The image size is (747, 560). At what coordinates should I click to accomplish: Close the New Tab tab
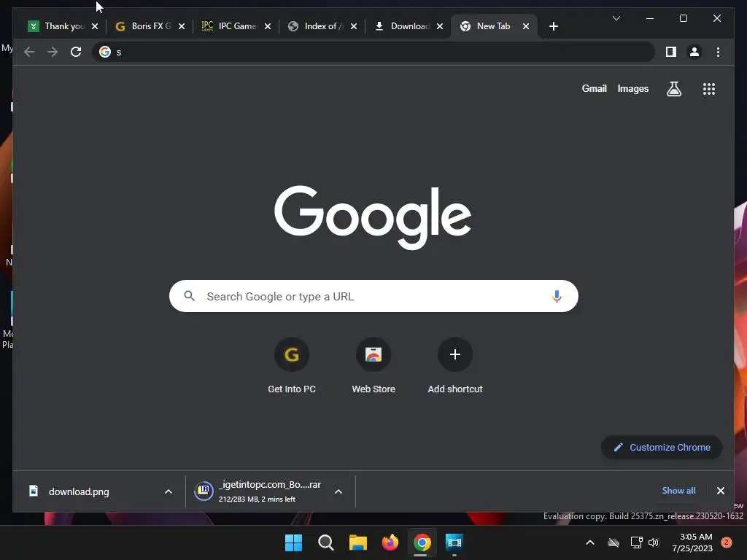click(x=525, y=26)
